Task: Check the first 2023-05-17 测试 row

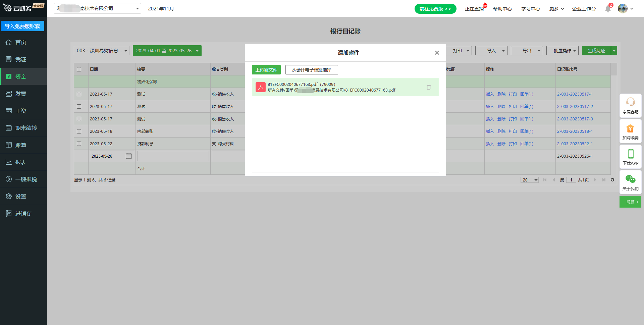Action: (79, 94)
